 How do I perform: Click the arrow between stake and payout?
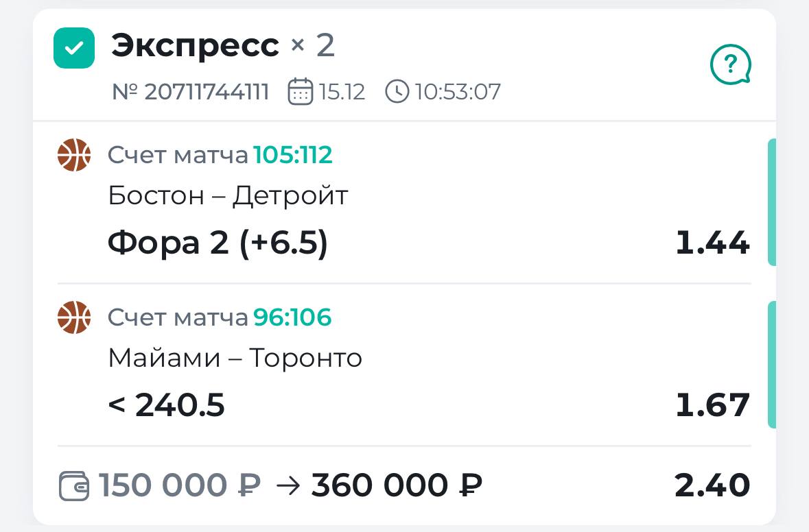[x=287, y=486]
